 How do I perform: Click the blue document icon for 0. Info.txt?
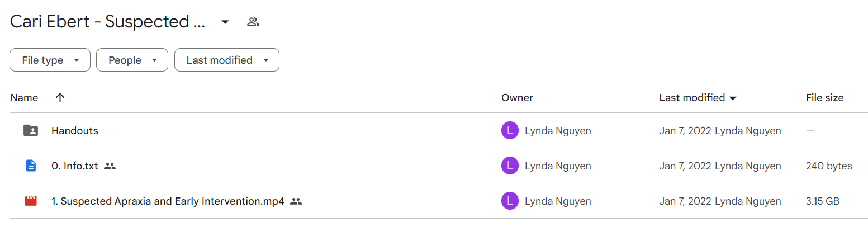31,166
